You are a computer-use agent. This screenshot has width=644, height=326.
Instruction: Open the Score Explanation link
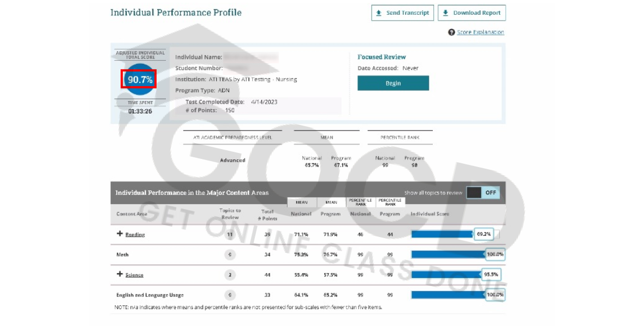[x=480, y=32]
